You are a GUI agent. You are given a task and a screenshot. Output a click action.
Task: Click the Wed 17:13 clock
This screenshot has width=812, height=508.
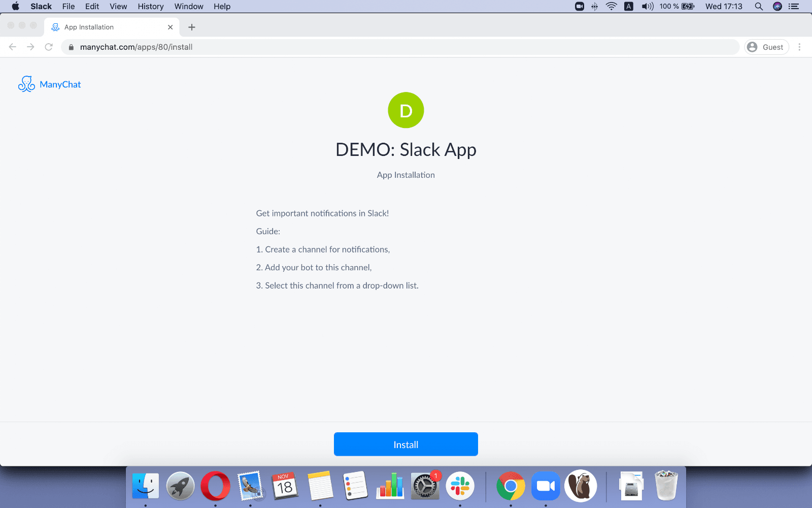(724, 7)
